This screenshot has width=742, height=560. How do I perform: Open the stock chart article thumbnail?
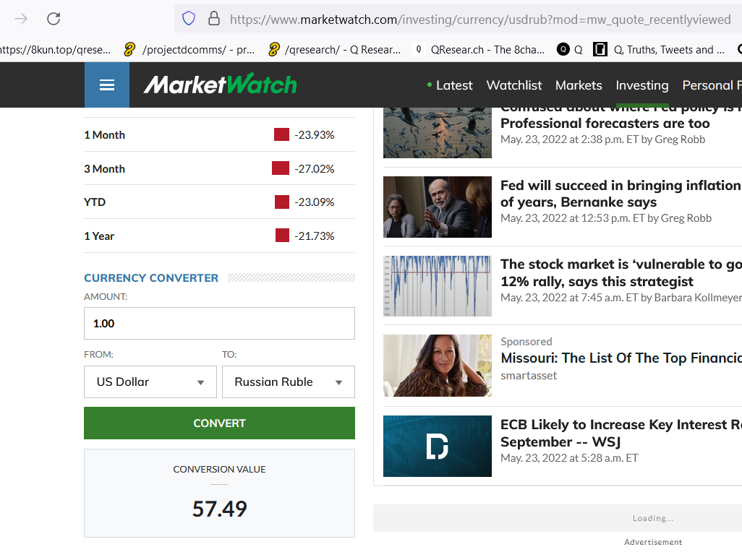(x=438, y=286)
